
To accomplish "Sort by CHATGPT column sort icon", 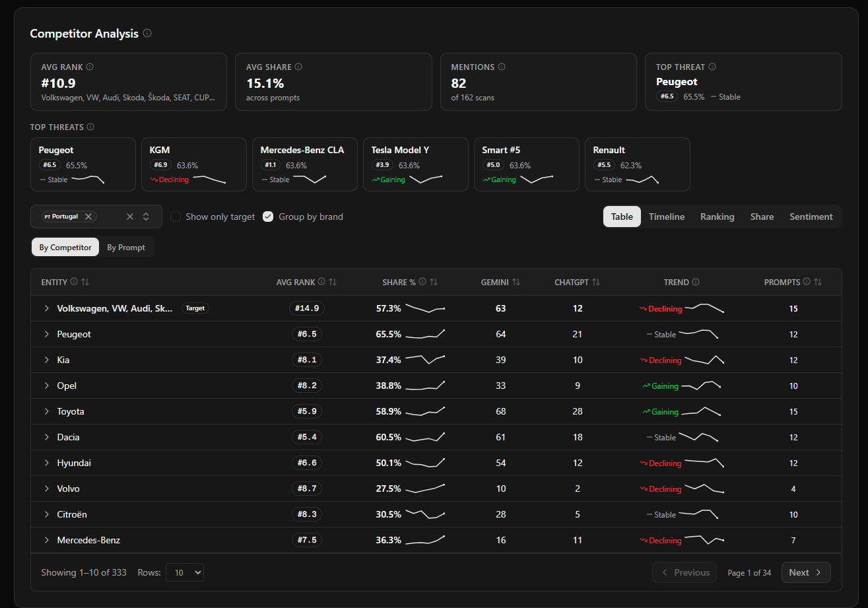I will (596, 282).
